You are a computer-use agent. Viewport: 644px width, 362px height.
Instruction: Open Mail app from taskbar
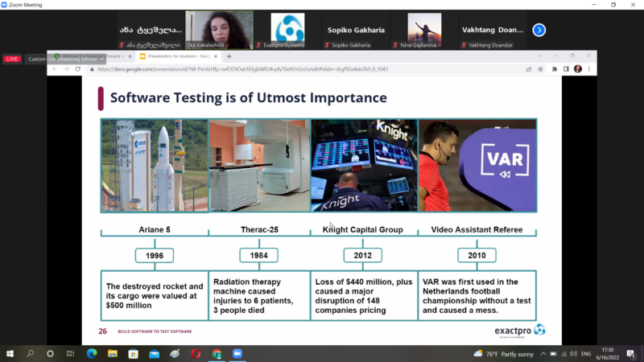155,353
